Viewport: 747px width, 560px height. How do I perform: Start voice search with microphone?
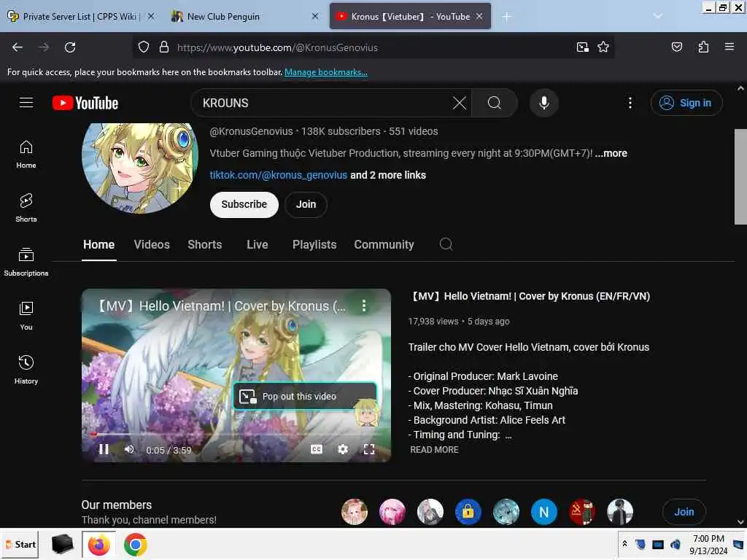(544, 103)
